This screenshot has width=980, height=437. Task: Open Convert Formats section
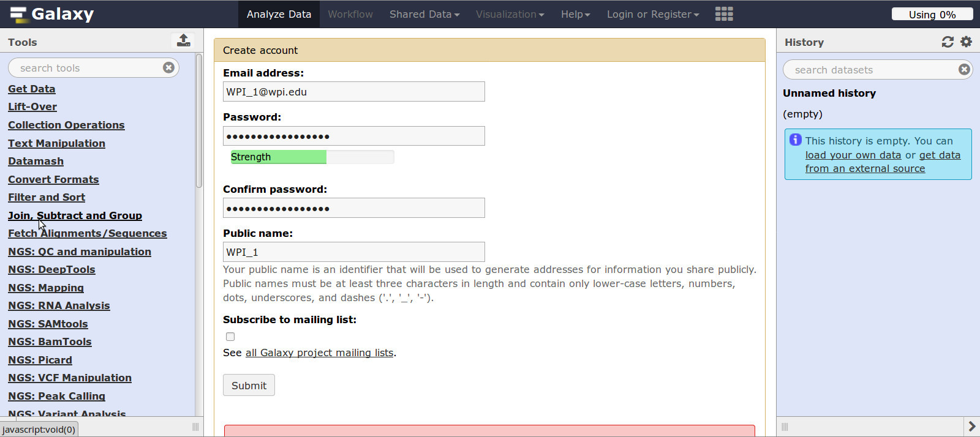[53, 179]
